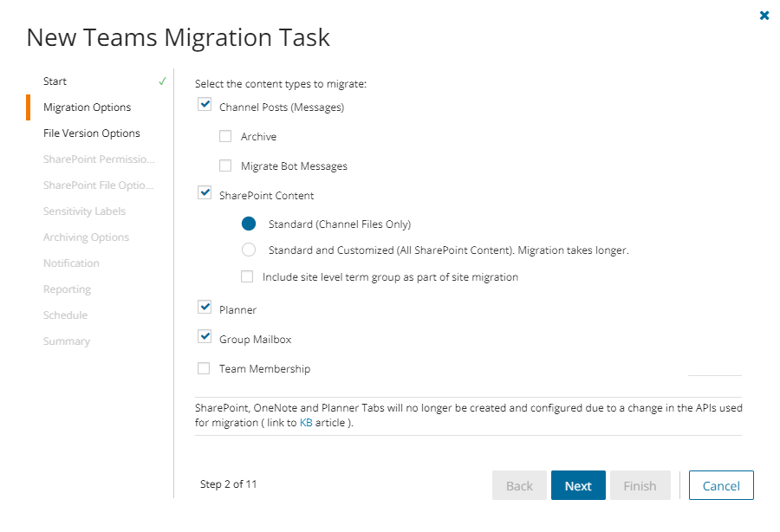Uncheck the Planner checkbox
This screenshot has width=780, height=532.
pyautogui.click(x=205, y=308)
